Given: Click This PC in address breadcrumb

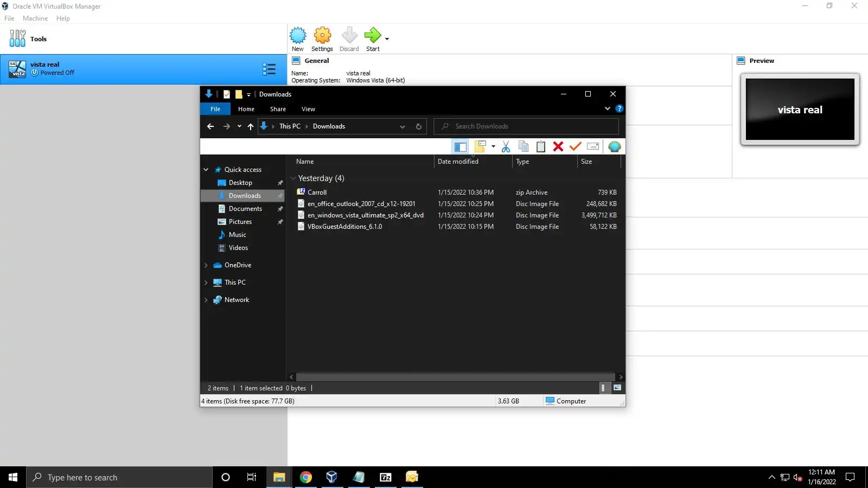Looking at the screenshot, I should pyautogui.click(x=290, y=126).
